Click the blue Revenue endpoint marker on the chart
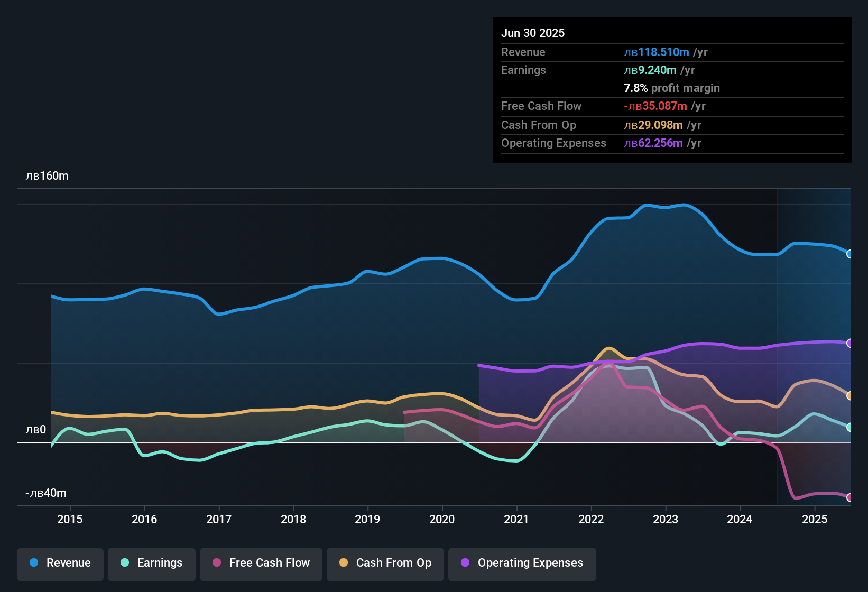868x592 pixels. (x=850, y=254)
